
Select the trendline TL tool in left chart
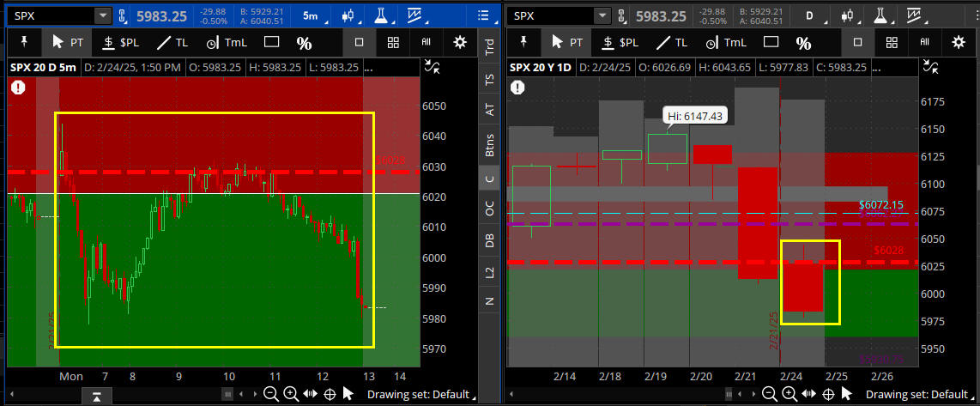click(172, 42)
